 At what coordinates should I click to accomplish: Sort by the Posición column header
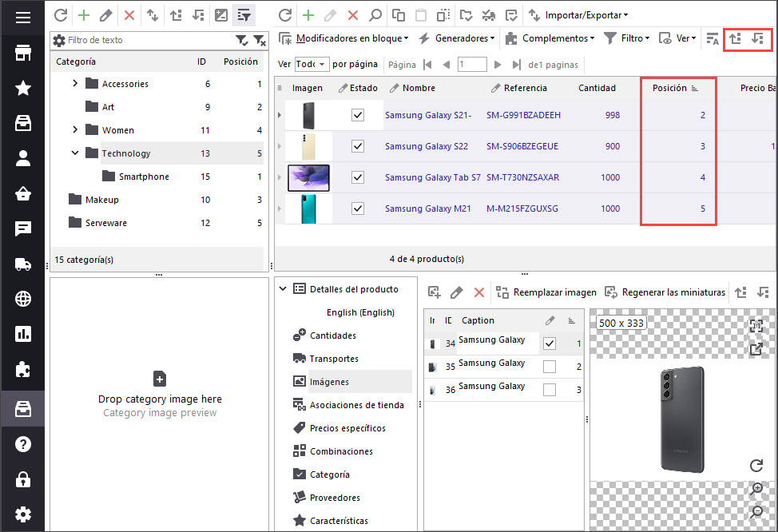[x=675, y=88]
